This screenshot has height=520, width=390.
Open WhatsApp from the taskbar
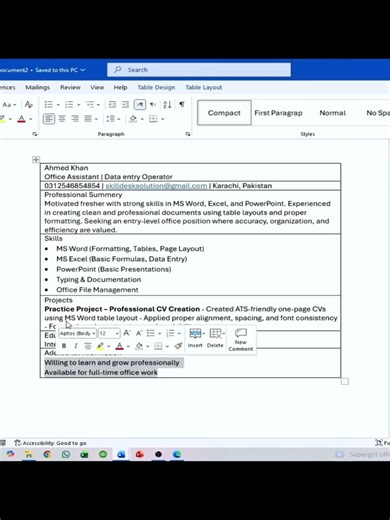pos(66,454)
